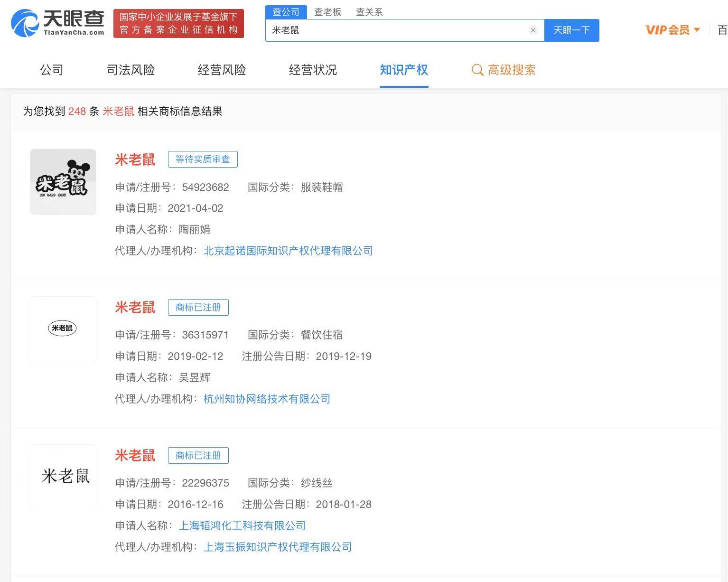The height and width of the screenshot is (582, 728).
Task: Open agency 北京起诺国际知识产权代理有限公司
Action: (288, 251)
